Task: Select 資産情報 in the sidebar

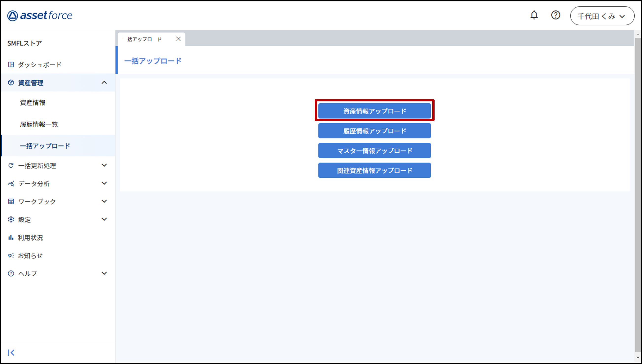Action: click(x=33, y=103)
